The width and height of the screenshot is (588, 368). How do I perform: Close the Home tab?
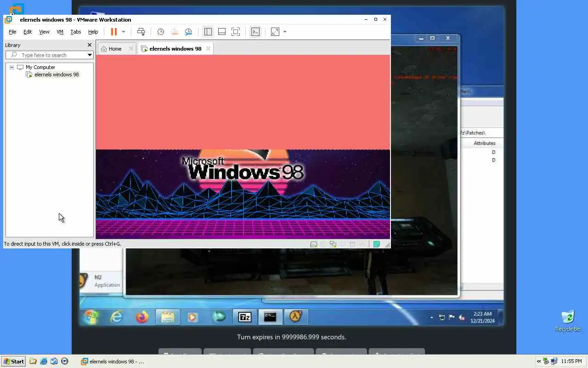click(131, 49)
